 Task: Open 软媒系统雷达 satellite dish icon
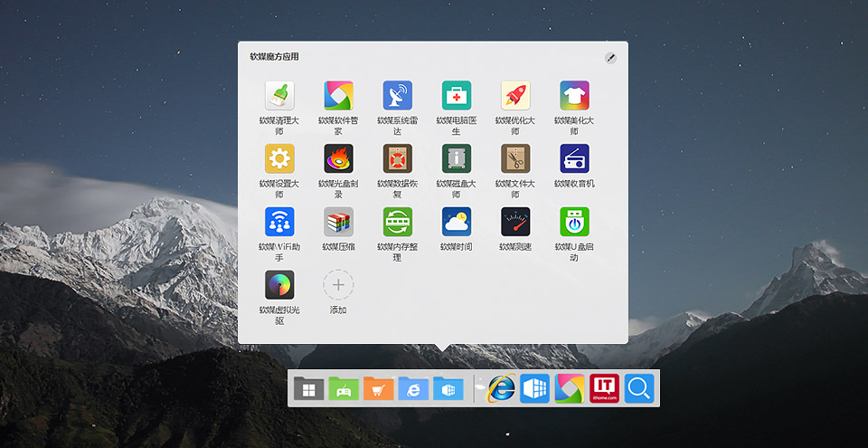click(x=398, y=95)
